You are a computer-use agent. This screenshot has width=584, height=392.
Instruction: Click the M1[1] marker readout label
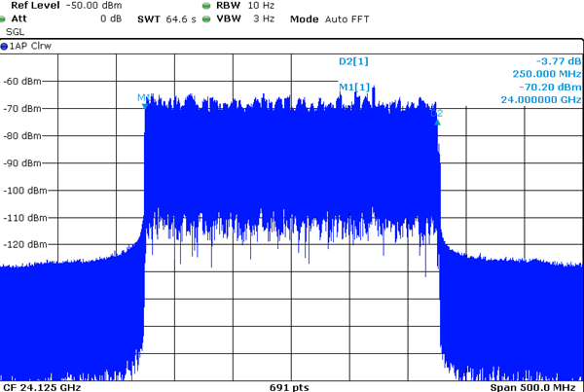(354, 88)
